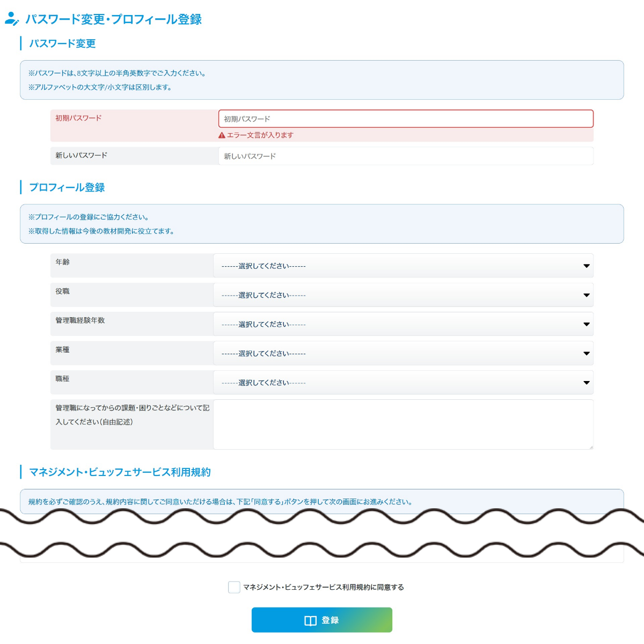Expand the 業種 dropdown list
This screenshot has width=644, height=644.
403,353
